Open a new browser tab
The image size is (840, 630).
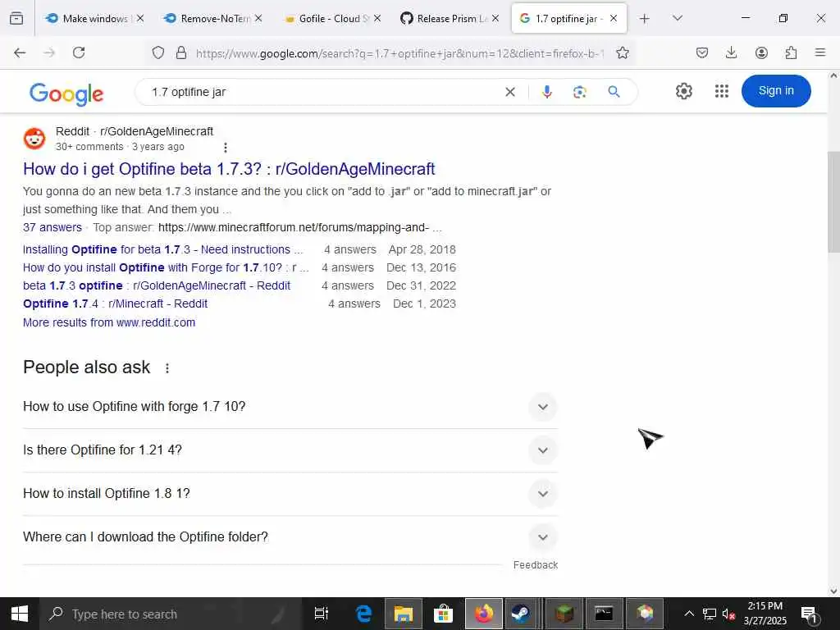tap(645, 19)
